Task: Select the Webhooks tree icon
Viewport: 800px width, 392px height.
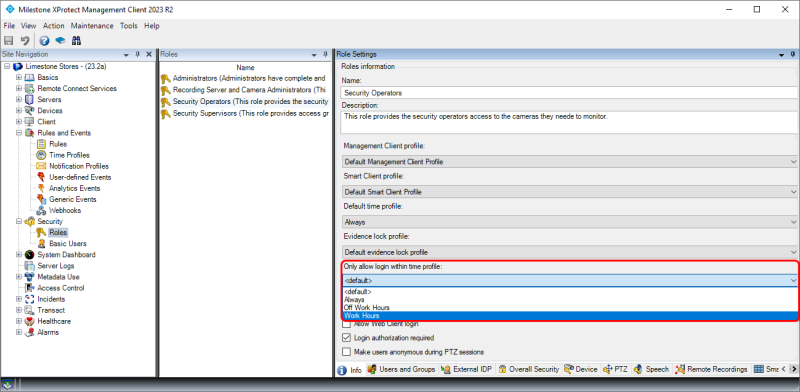Action: pos(41,210)
